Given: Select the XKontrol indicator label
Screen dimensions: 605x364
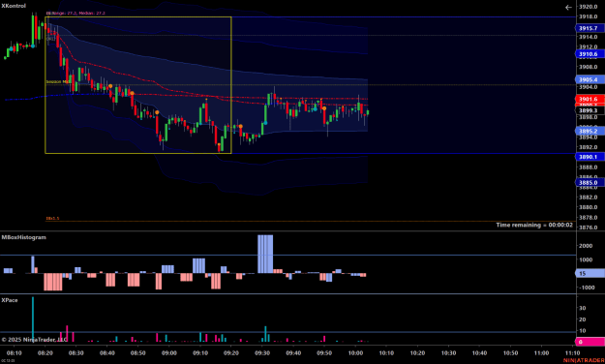Looking at the screenshot, I should pyautogui.click(x=14, y=6).
